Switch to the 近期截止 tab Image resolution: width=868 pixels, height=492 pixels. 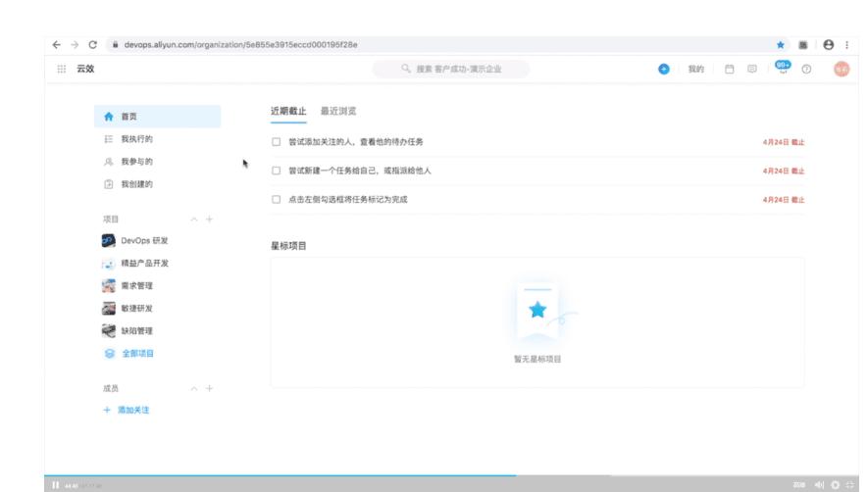[x=288, y=112]
